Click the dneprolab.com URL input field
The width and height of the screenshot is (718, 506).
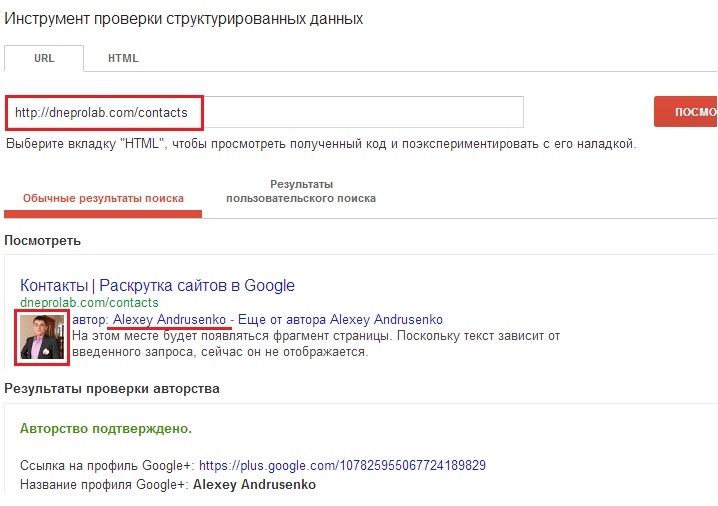[264, 112]
